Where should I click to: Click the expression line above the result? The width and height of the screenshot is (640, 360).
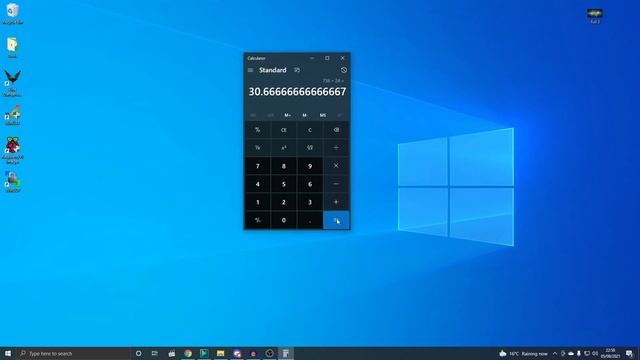tap(333, 81)
